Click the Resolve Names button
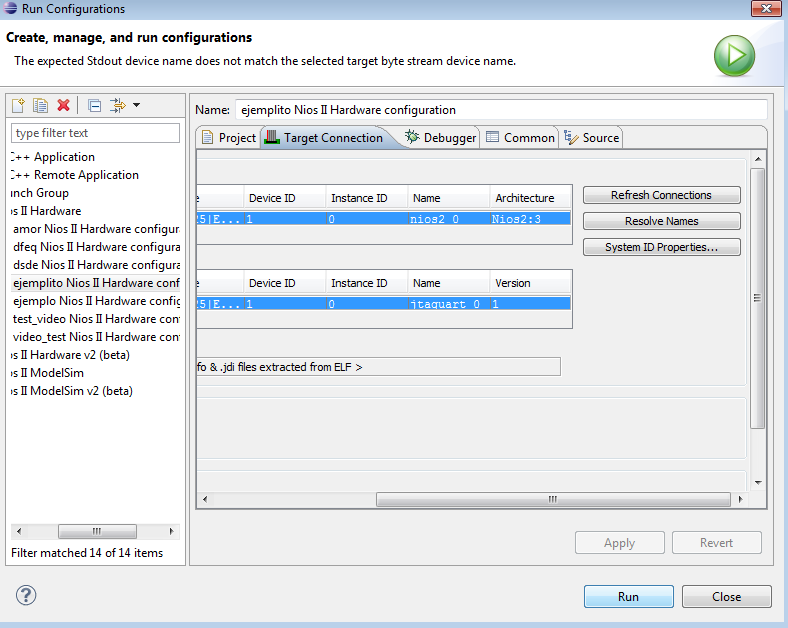The image size is (788, 628). 661,221
